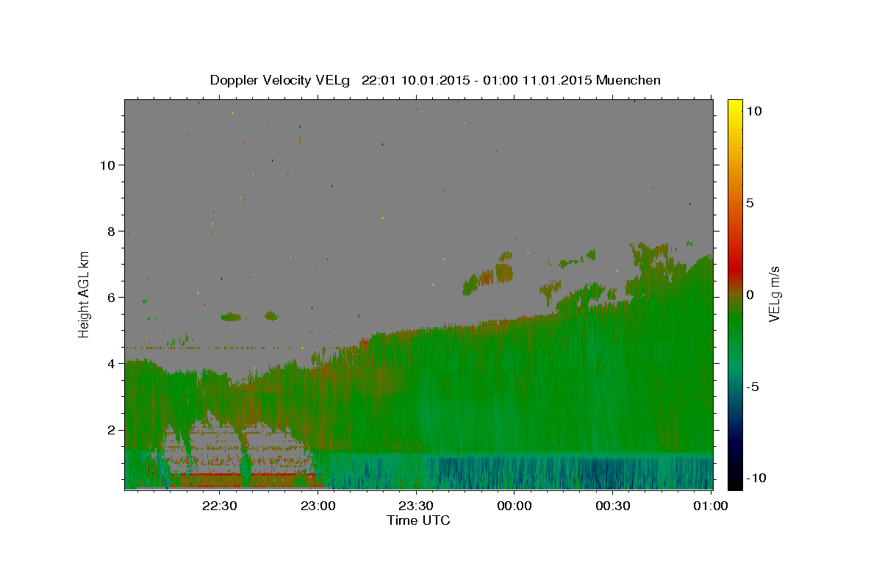Click the height axis label 2
This screenshot has width=882, height=588.
112,430
